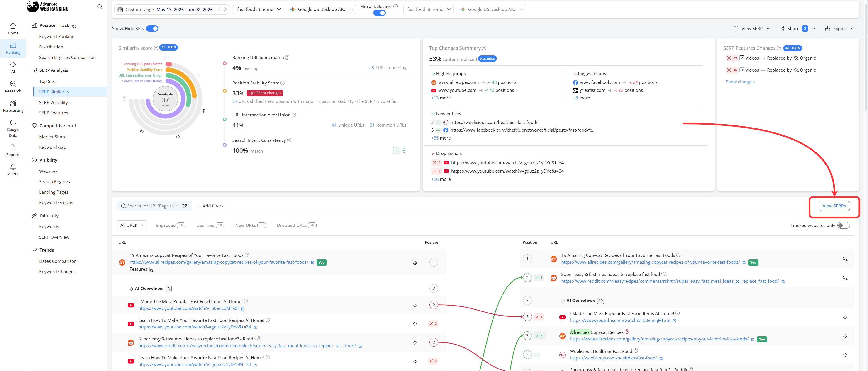
Task: Open mirrored Google US Desktop AIO dropdown
Action: [491, 10]
